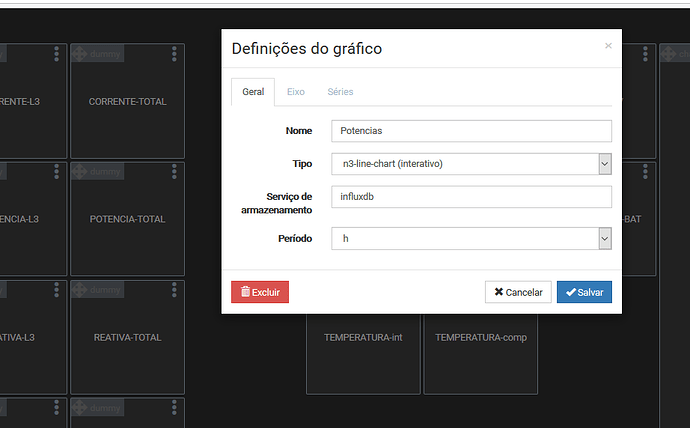Image resolution: width=690 pixels, height=428 pixels.
Task: Click the red Excluir button
Action: click(260, 292)
